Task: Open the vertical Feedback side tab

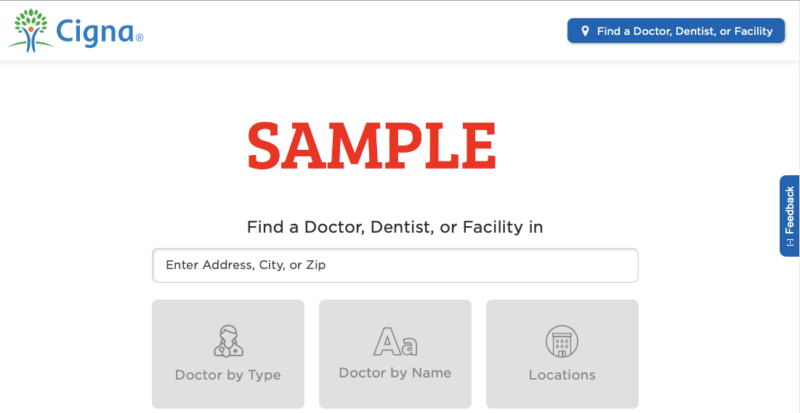Action: click(789, 215)
